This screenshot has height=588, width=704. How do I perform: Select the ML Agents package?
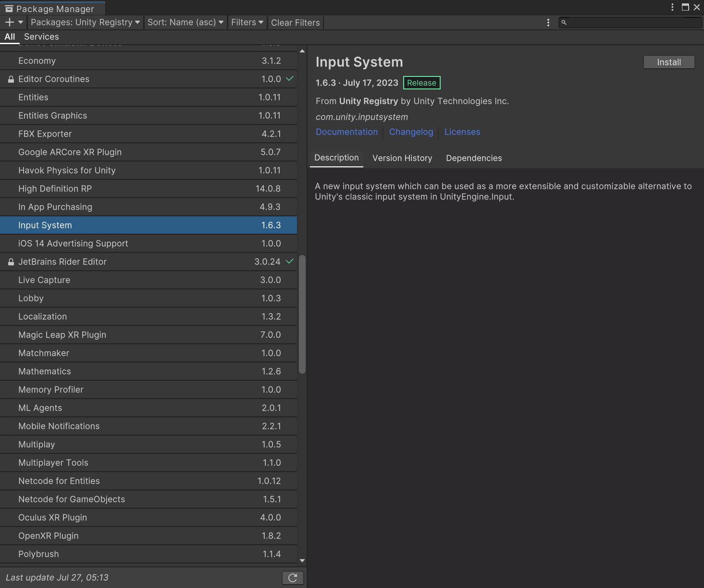coord(148,408)
